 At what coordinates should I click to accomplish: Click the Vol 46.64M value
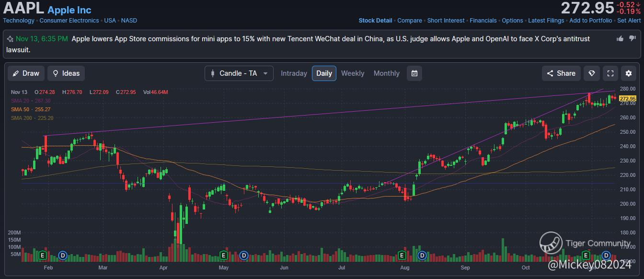[x=155, y=92]
